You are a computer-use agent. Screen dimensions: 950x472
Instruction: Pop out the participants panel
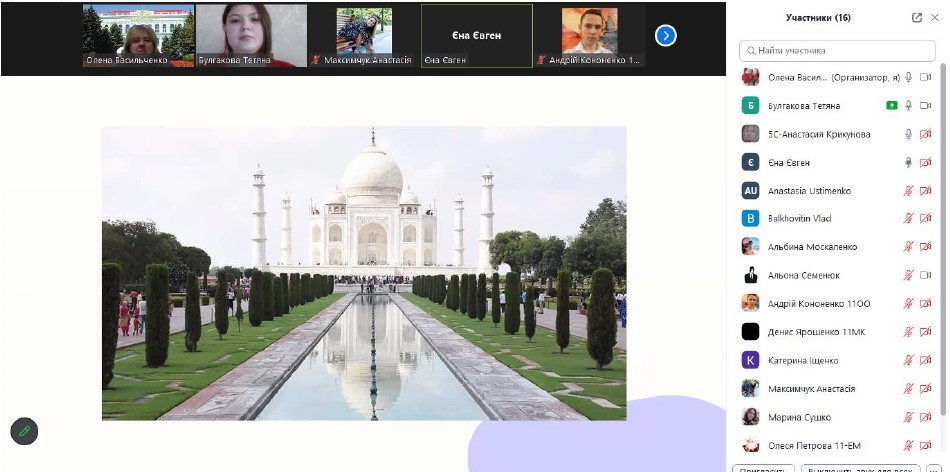coord(917,17)
